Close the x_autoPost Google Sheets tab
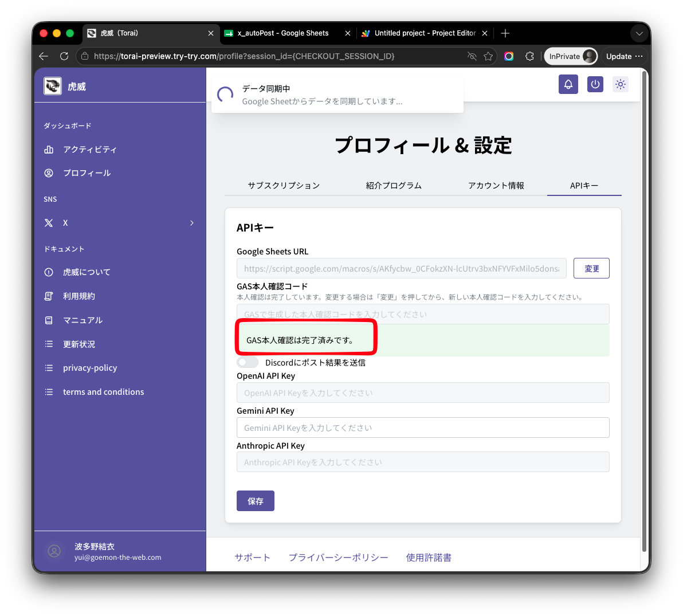The image size is (683, 616). tap(348, 33)
